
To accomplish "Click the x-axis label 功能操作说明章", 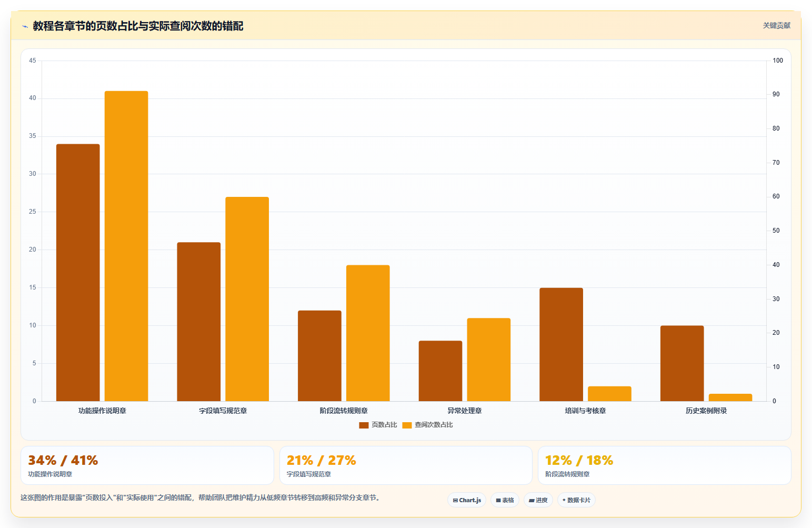I will click(x=102, y=411).
